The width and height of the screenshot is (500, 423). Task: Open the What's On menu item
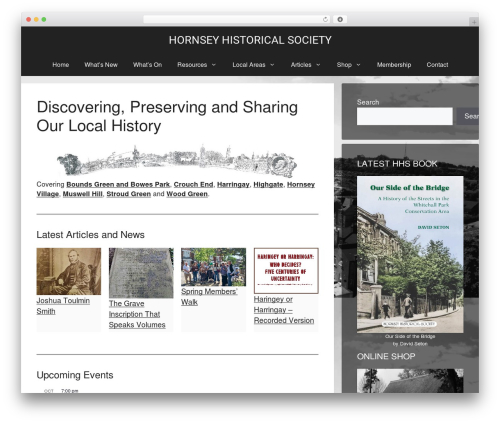pos(147,65)
